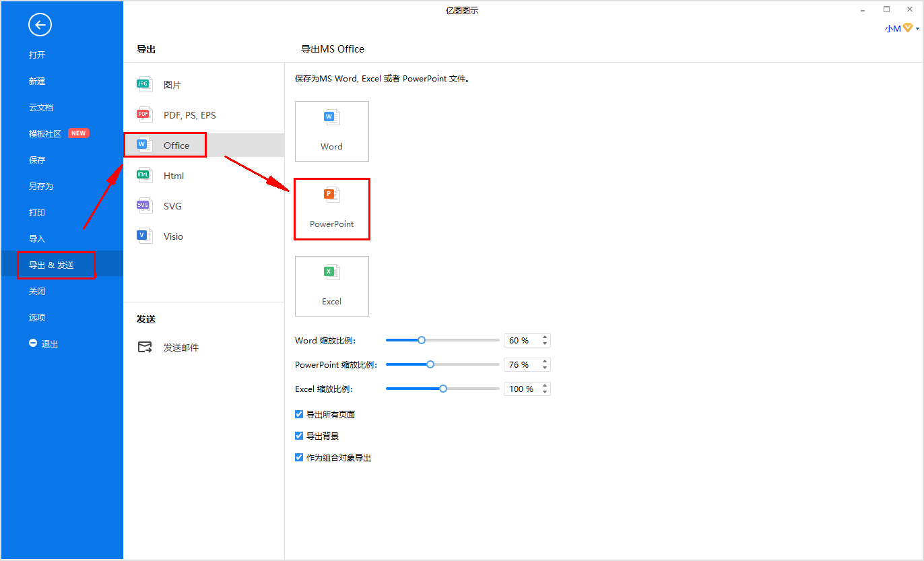This screenshot has width=924, height=561.
Task: Toggle 导出背景 checkbox
Action: click(x=299, y=436)
